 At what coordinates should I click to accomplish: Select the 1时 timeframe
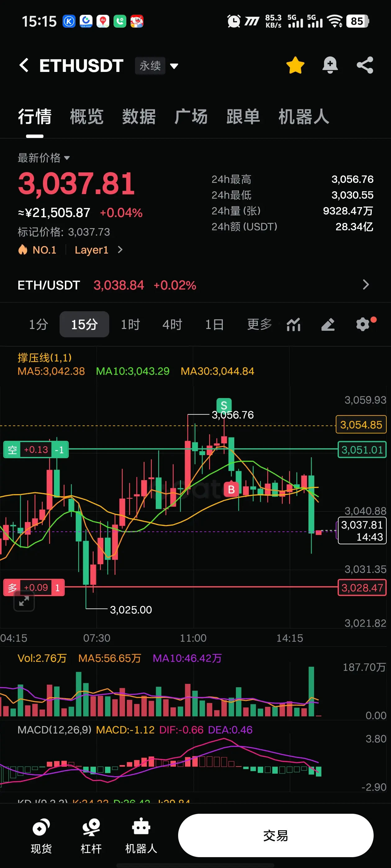[131, 325]
